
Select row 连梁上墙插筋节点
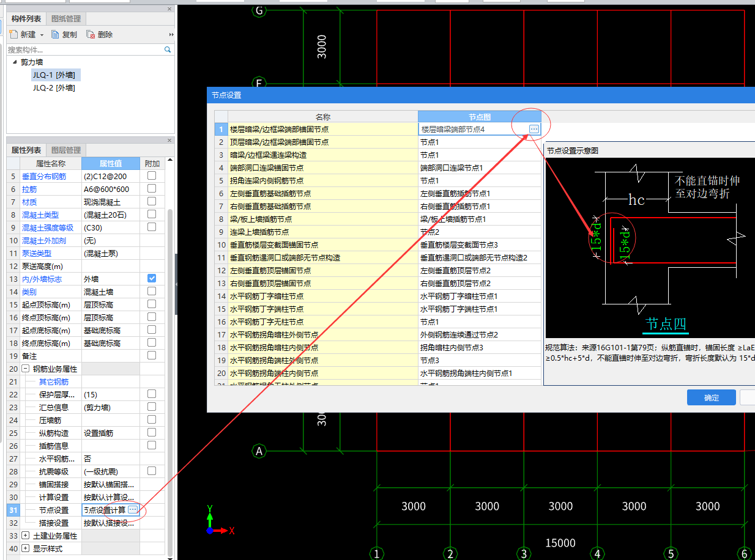pos(323,232)
